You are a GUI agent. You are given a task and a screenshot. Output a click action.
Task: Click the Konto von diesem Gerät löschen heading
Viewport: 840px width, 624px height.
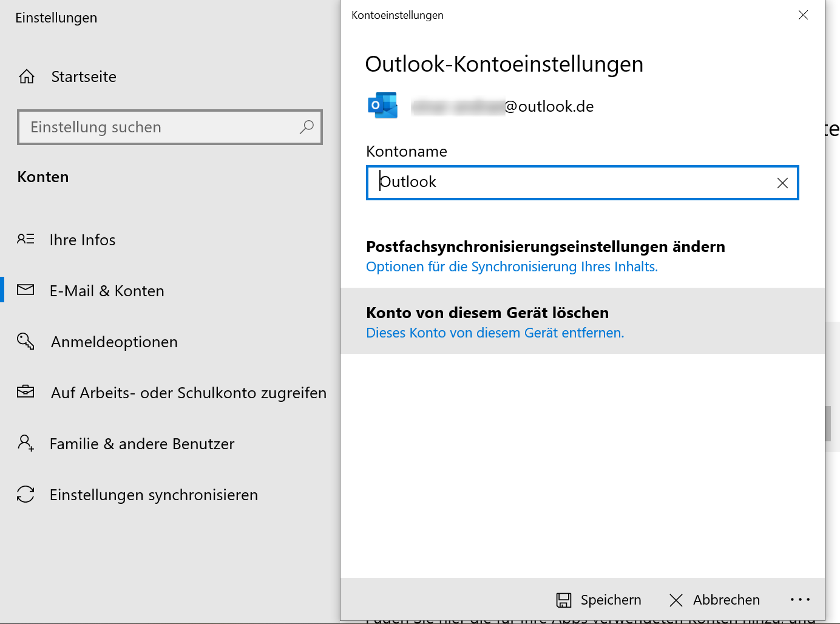(x=487, y=313)
